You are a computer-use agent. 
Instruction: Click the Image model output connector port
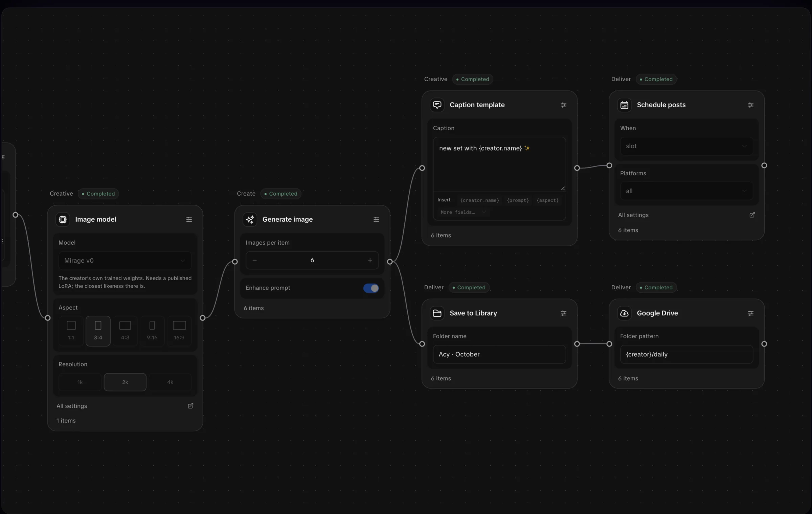pyautogui.click(x=203, y=318)
